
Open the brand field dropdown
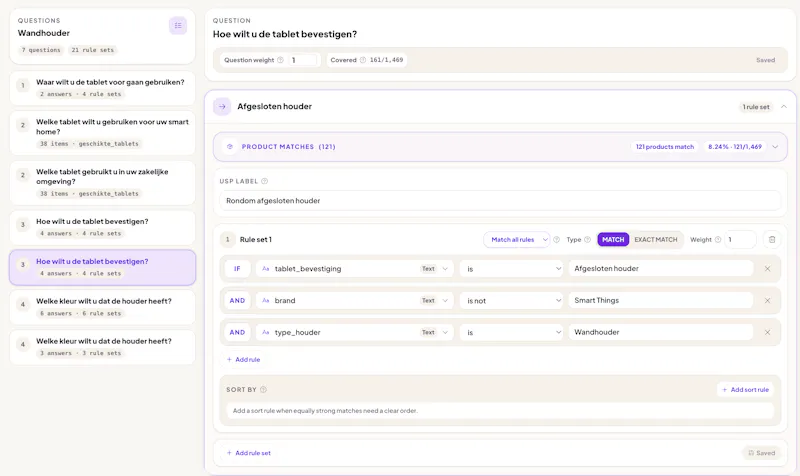tap(355, 301)
